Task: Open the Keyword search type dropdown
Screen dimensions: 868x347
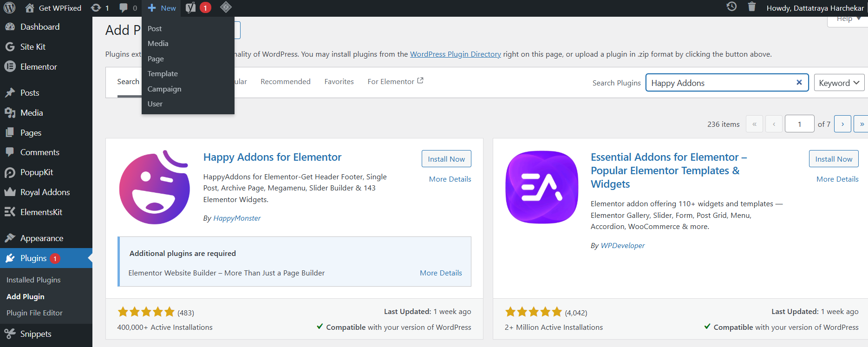Action: click(x=839, y=83)
